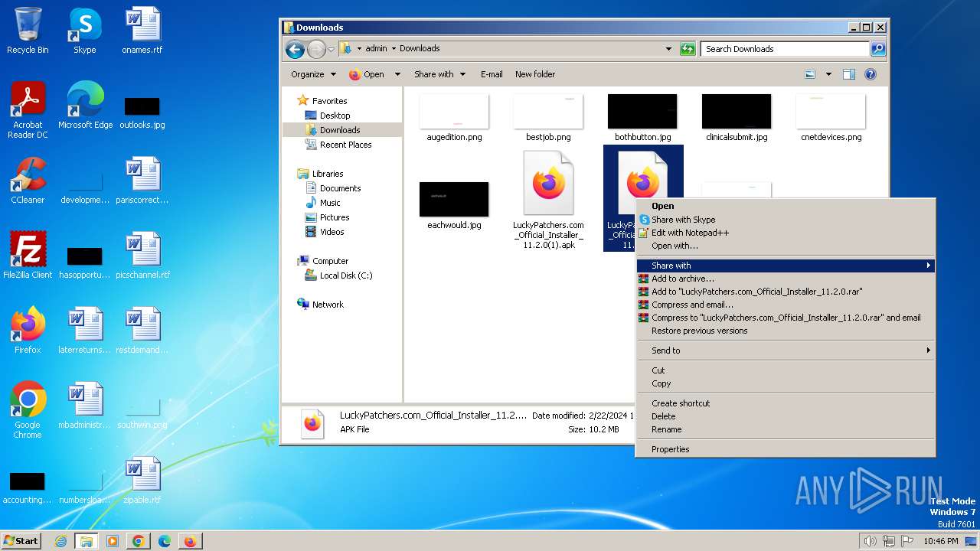Image resolution: width=980 pixels, height=551 pixels.
Task: Expand the Send to submenu
Action: click(x=786, y=350)
